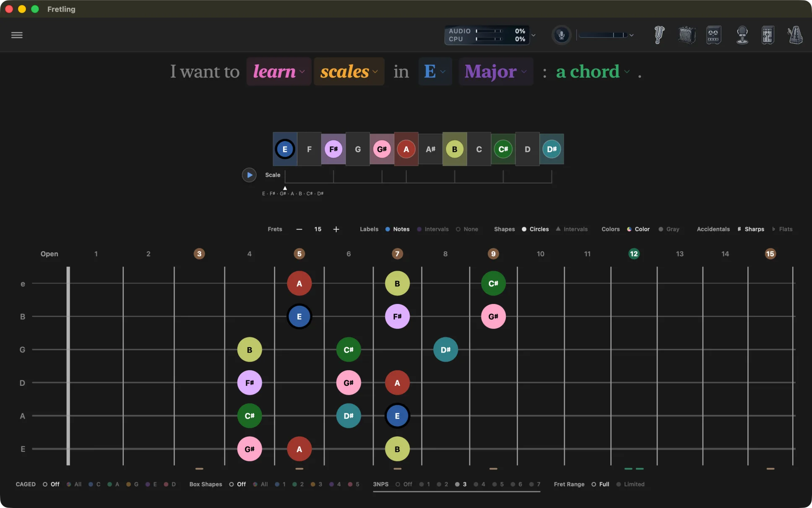Select CAGED All option

[x=74, y=484]
